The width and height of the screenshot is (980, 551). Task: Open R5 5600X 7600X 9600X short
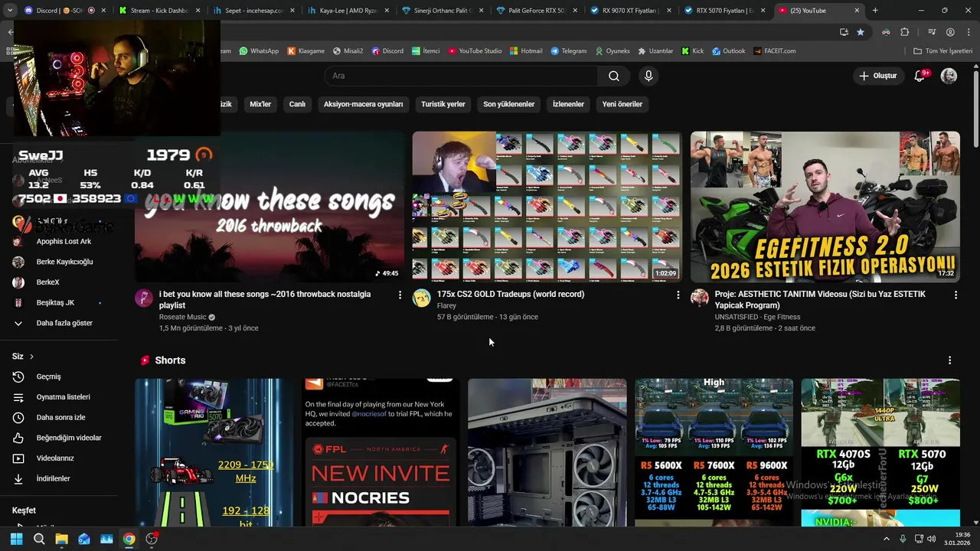pos(714,452)
